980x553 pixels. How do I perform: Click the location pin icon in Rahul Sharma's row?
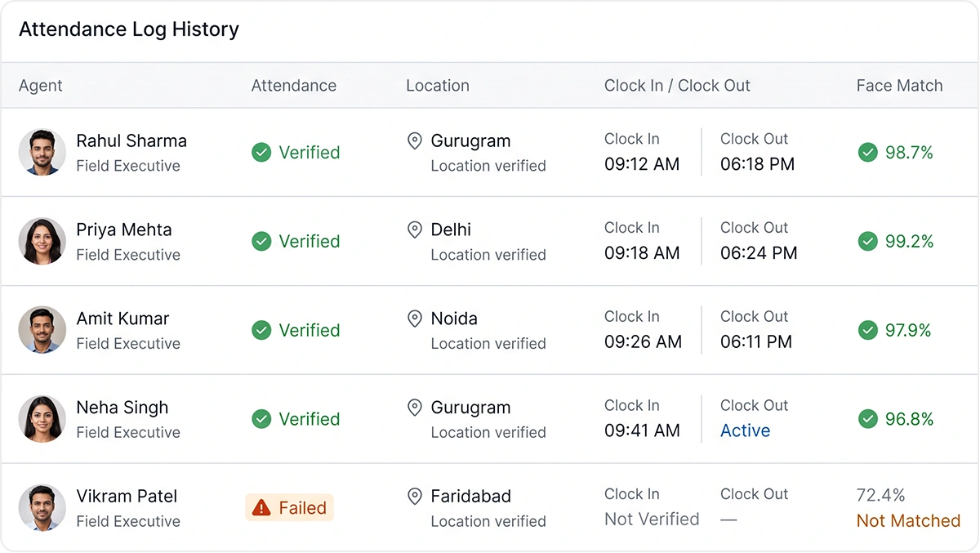pyautogui.click(x=415, y=140)
